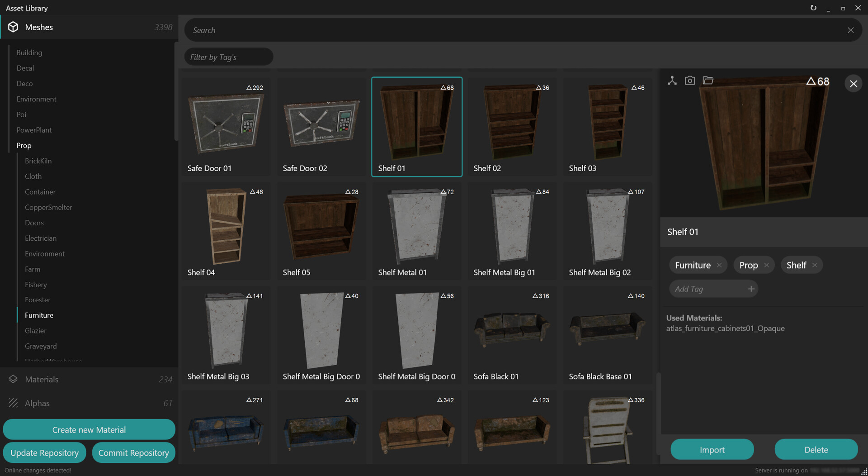The width and height of the screenshot is (868, 476).
Task: Expand the Environment category under Prop
Action: click(x=44, y=253)
